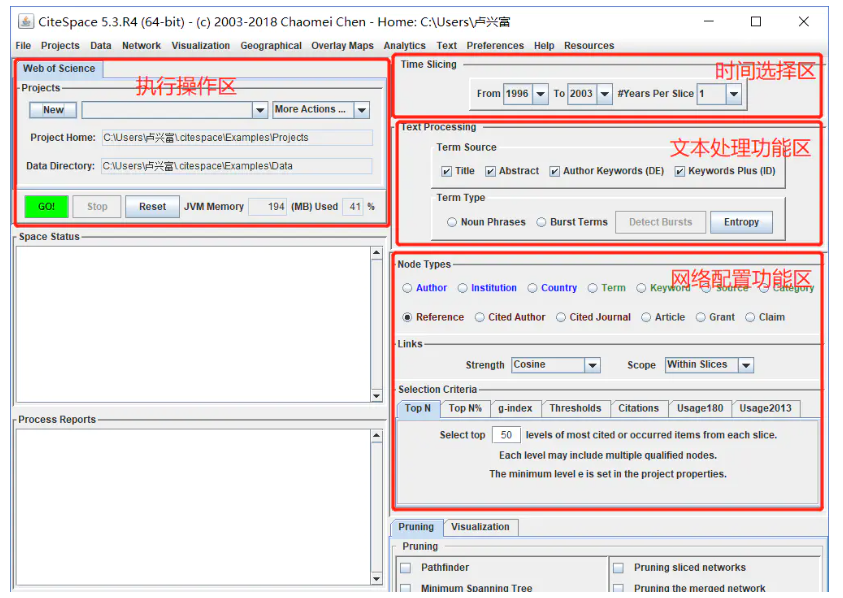
Task: Switch to the g-index tab
Action: point(515,409)
